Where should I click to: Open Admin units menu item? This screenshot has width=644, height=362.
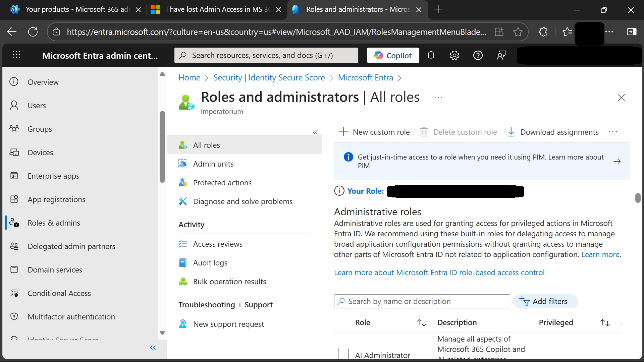click(213, 164)
